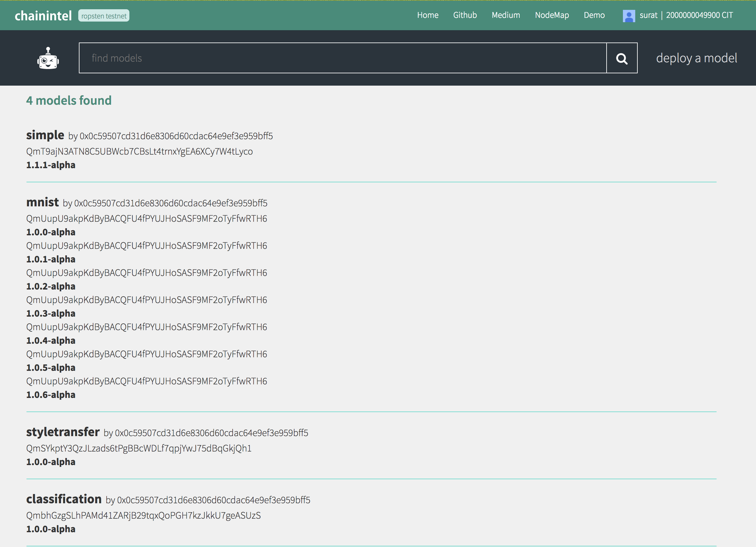756x547 pixels.
Task: Open the styletransfer model title
Action: (63, 432)
